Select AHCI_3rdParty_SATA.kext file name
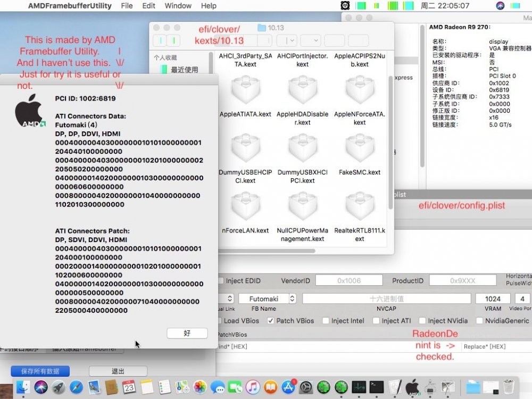The image size is (532, 399). pos(245,60)
